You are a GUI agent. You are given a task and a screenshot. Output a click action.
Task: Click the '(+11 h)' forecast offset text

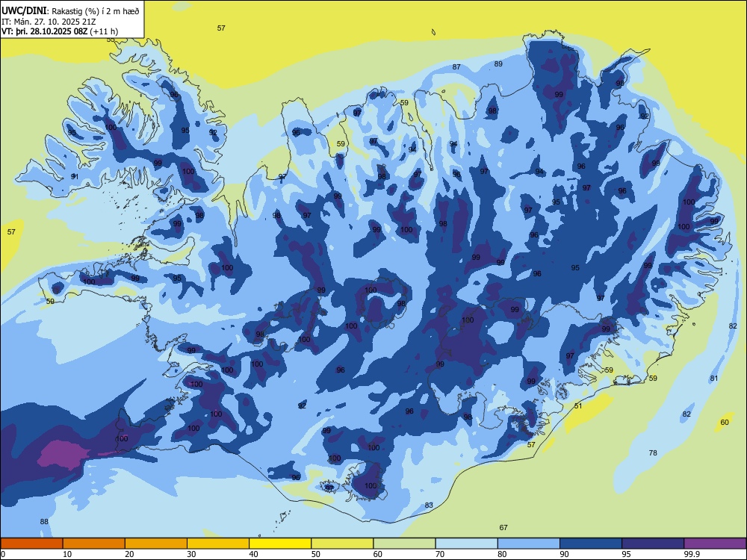104,31
